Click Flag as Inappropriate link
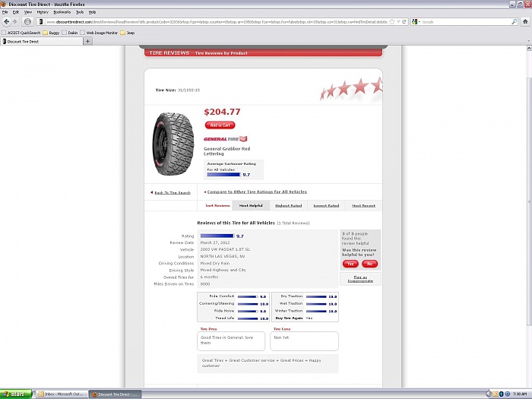Viewport: 532px width, 399px height. tap(360, 279)
